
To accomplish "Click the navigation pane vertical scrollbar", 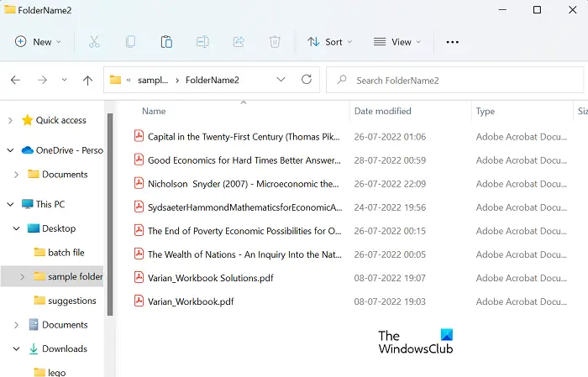I will point(110,214).
